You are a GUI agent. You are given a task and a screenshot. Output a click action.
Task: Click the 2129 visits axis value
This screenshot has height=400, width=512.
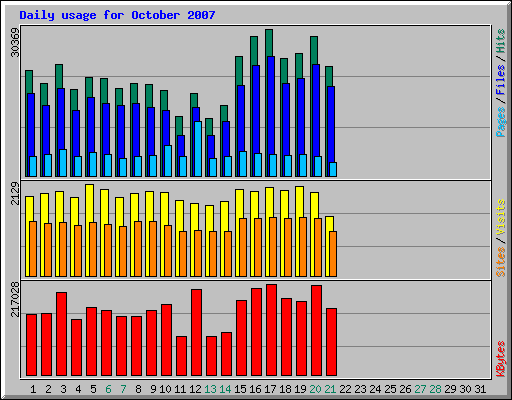click(15, 193)
